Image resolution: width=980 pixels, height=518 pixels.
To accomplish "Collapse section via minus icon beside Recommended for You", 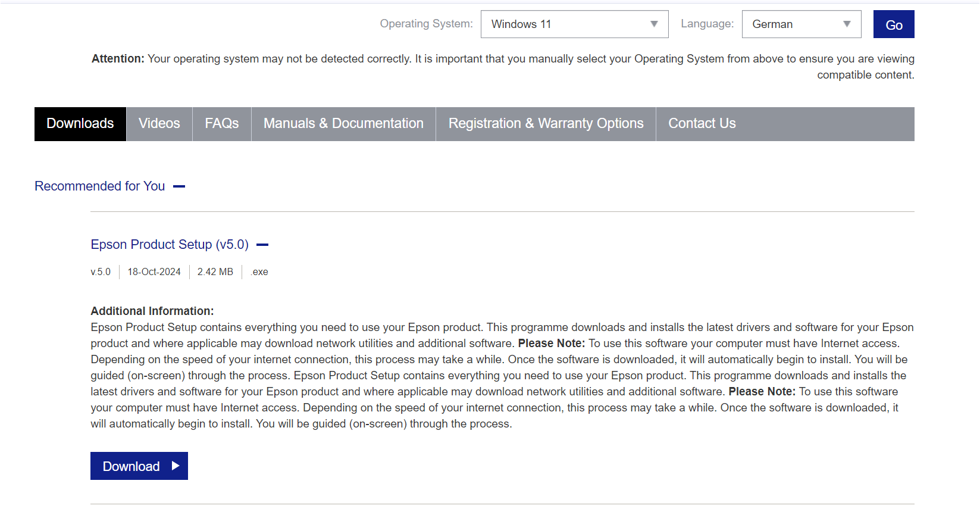I will coord(179,186).
